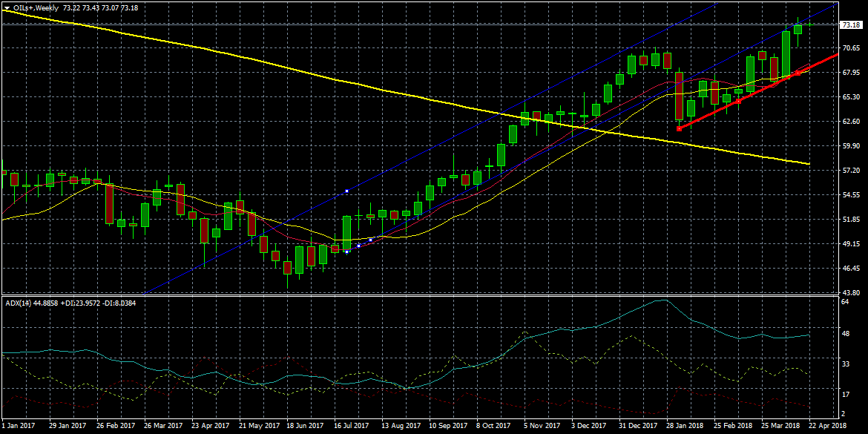Screen dimensions: 868x434
Task: Click the ADX line peak in indicator panel
Action: point(665,300)
